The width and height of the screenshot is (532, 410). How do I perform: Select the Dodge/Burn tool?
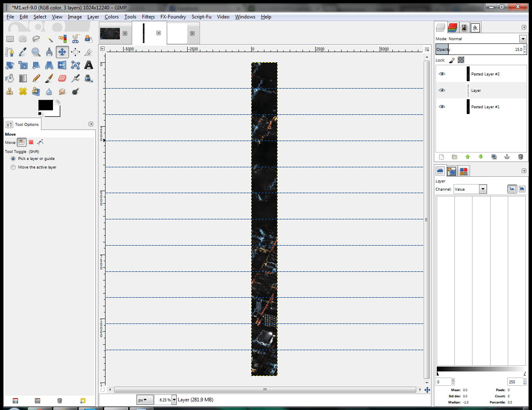tap(76, 91)
